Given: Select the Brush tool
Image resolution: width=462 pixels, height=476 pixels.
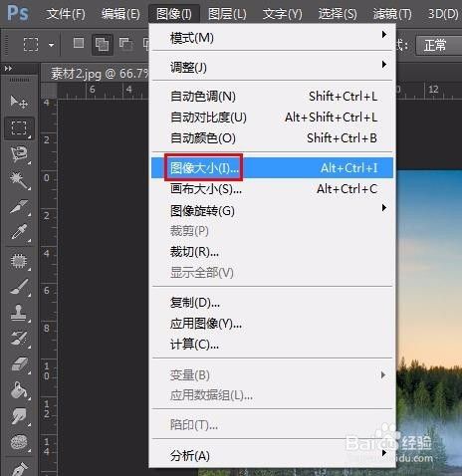Looking at the screenshot, I should [x=19, y=287].
